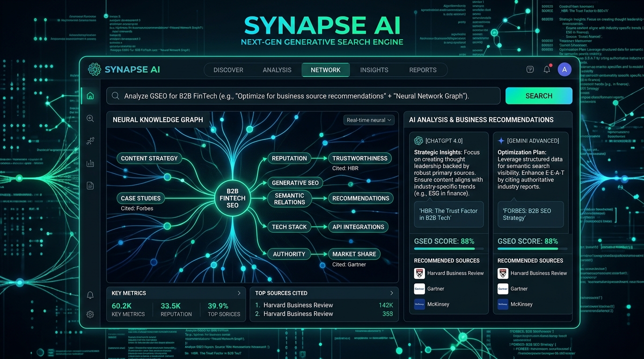Open the 'FORBES: B2B SEO Strategy' quote card
This screenshot has height=359, width=644.
click(x=531, y=215)
